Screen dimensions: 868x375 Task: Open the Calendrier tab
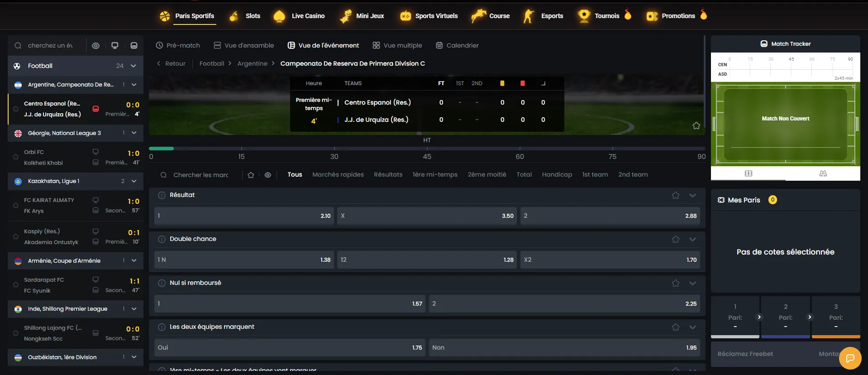tap(457, 46)
